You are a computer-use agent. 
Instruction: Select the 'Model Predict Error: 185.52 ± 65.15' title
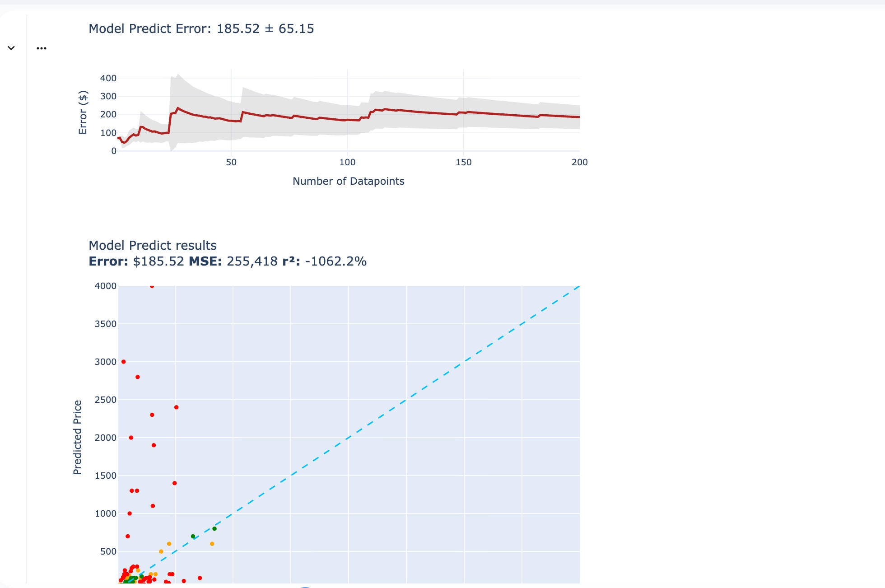coord(201,28)
